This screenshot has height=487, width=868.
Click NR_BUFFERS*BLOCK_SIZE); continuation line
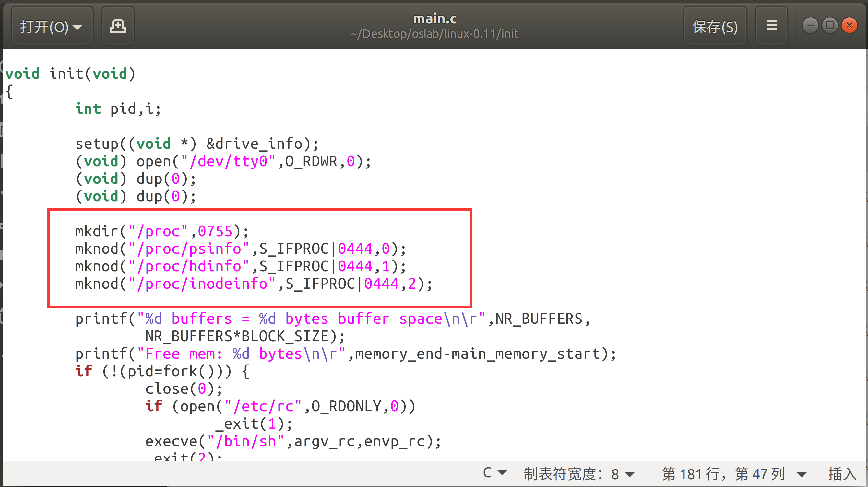245,336
